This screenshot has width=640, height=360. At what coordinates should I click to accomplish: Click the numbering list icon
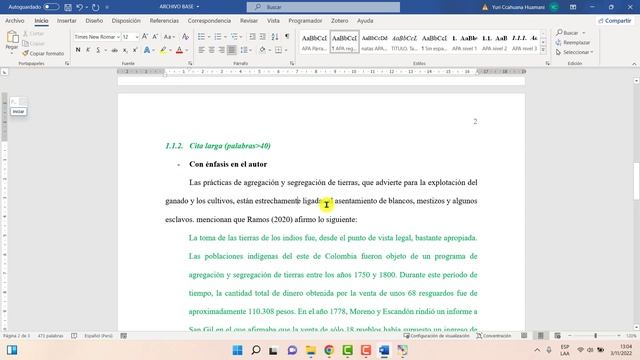[x=218, y=37]
